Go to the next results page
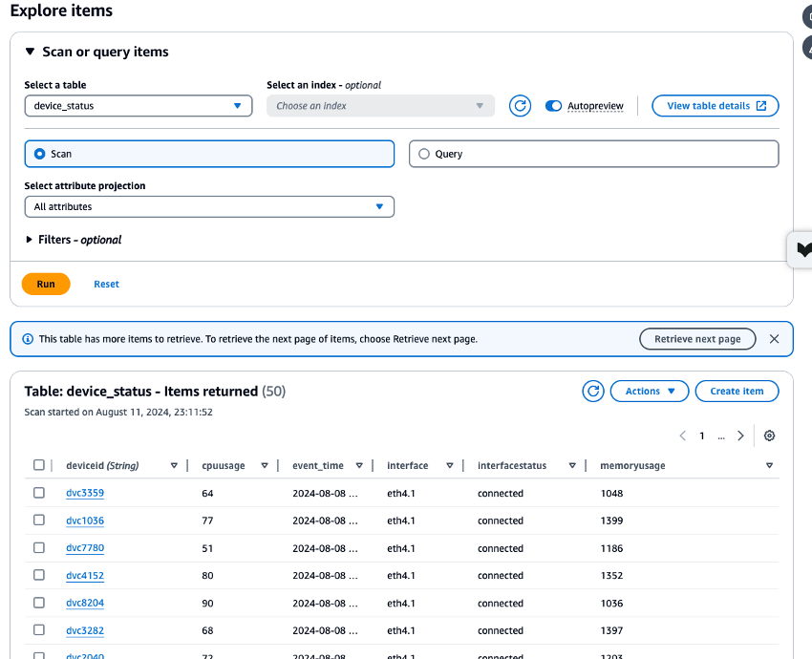Image resolution: width=812 pixels, height=659 pixels. pos(740,435)
